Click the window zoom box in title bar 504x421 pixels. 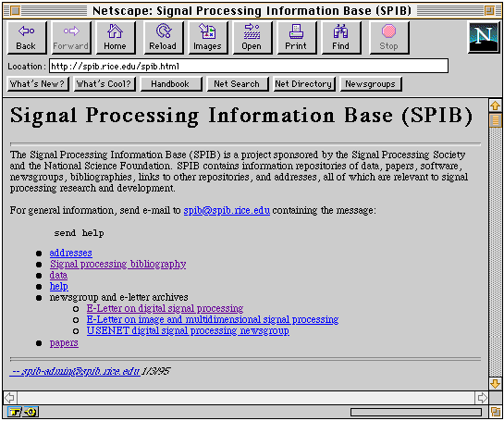click(490, 11)
